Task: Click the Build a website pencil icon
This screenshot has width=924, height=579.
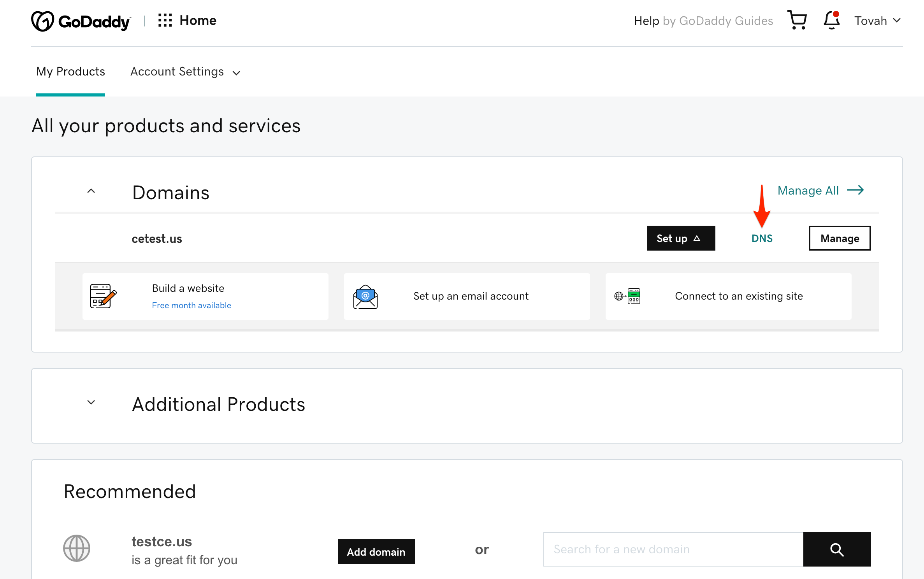Action: 103,296
